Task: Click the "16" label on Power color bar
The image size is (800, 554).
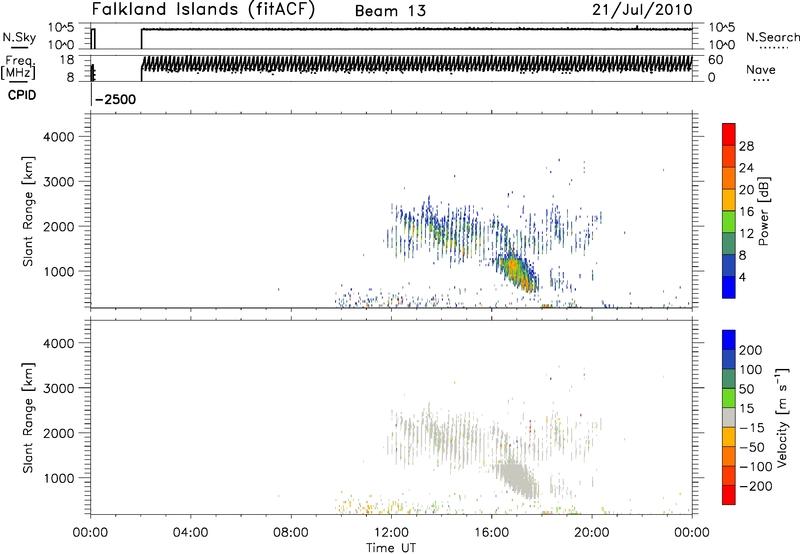Action: tap(746, 212)
